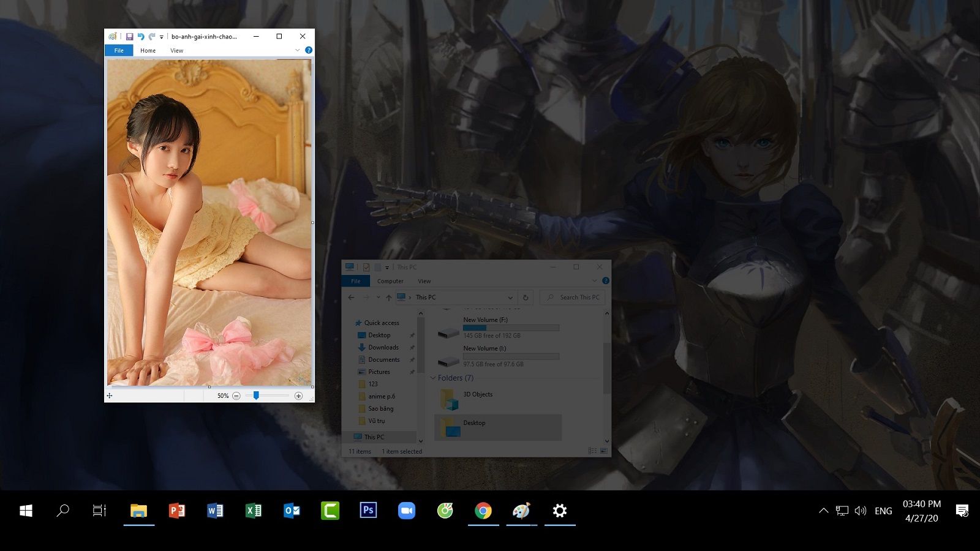The height and width of the screenshot is (551, 980).
Task: Launch Zoom from the taskbar
Action: tap(406, 511)
